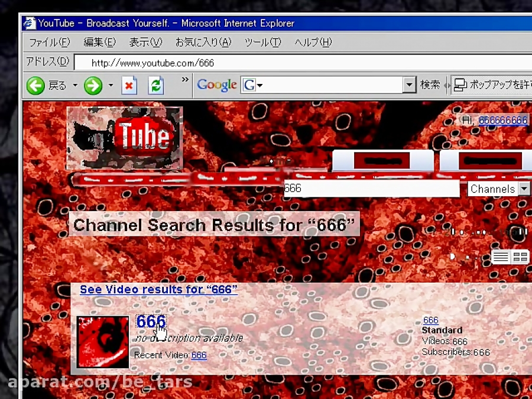Viewport: 532px width, 399px height.
Task: Open the 666666666 username link
Action: [x=502, y=120]
